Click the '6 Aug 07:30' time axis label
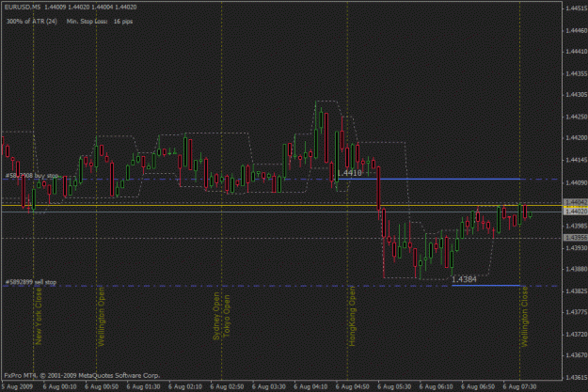This screenshot has height=392, width=588. [x=519, y=386]
